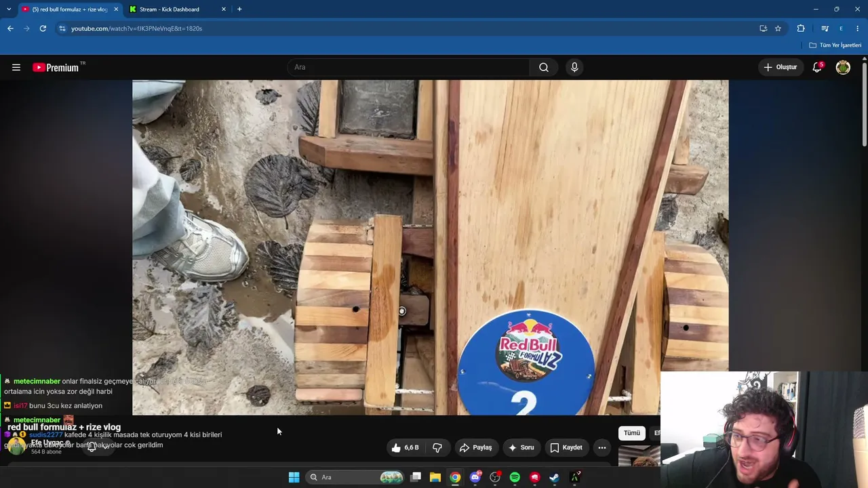Click the YouTube search magnifier button
This screenshot has width=868, height=488.
[x=544, y=67]
